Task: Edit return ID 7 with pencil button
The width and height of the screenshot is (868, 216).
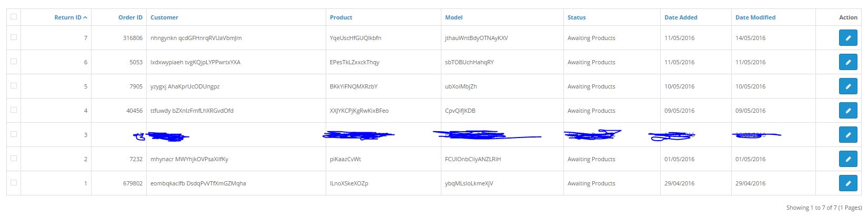Action: (848, 38)
